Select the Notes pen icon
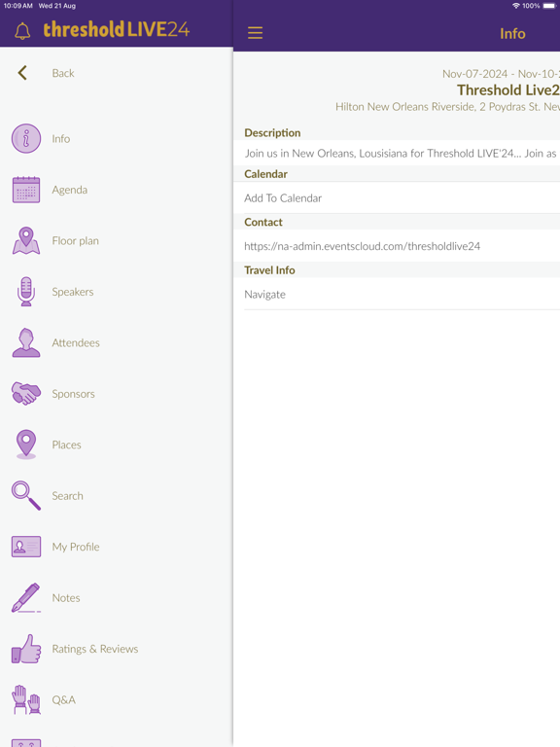The width and height of the screenshot is (560, 747). click(x=26, y=597)
